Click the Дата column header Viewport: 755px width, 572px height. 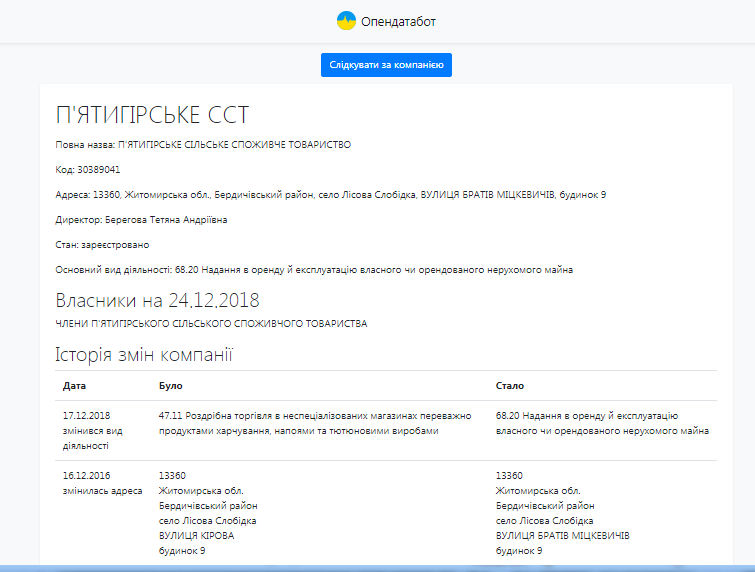click(74, 385)
